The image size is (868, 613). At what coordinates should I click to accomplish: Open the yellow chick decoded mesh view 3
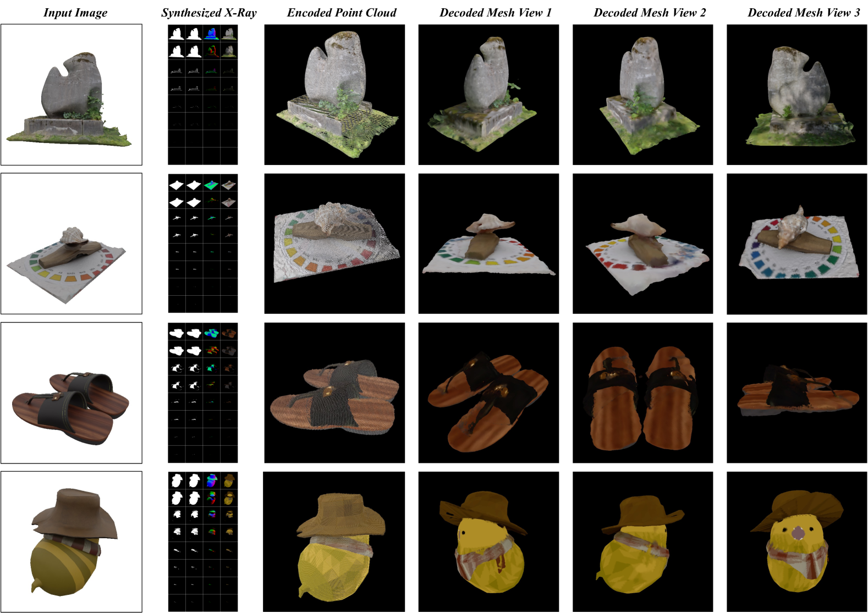tap(796, 542)
